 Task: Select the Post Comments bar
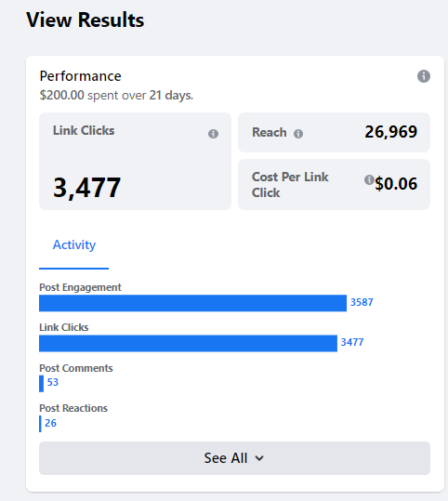click(x=41, y=383)
